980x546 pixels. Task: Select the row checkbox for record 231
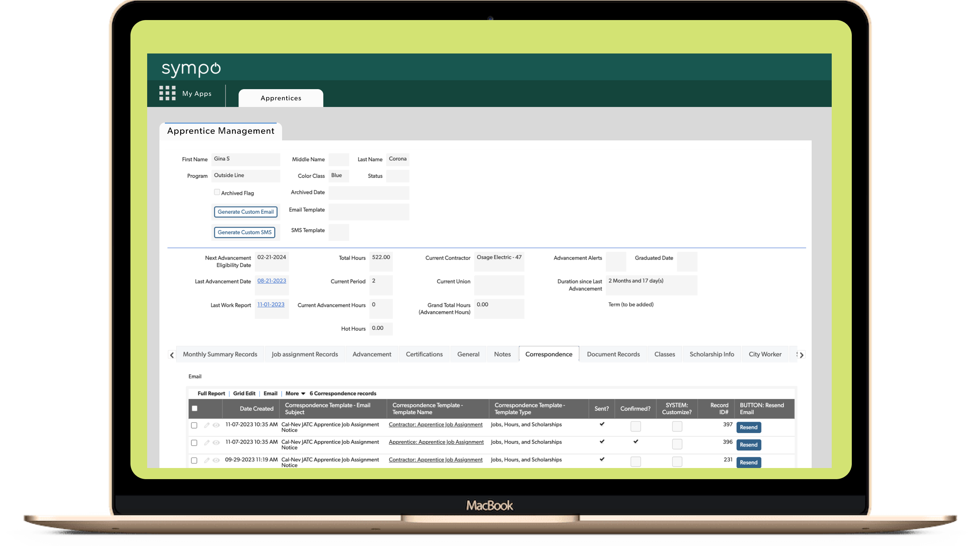pos(194,460)
